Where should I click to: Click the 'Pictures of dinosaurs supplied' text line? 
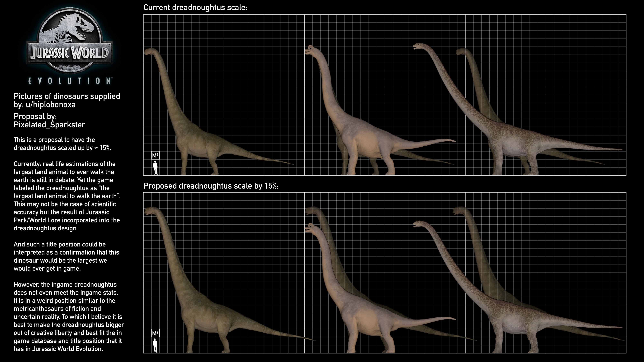point(67,96)
